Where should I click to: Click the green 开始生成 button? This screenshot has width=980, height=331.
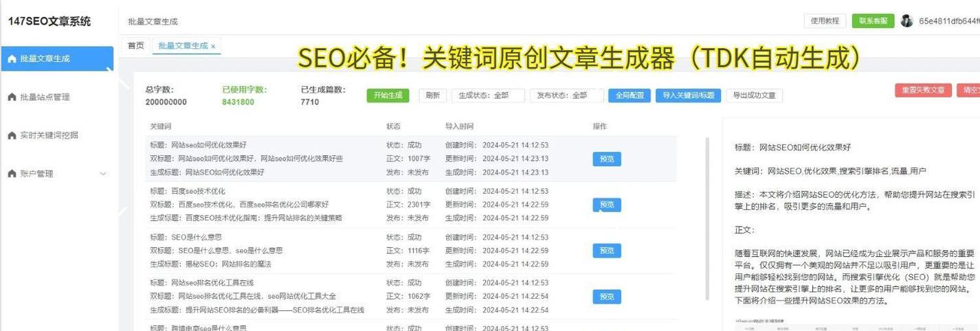(388, 95)
